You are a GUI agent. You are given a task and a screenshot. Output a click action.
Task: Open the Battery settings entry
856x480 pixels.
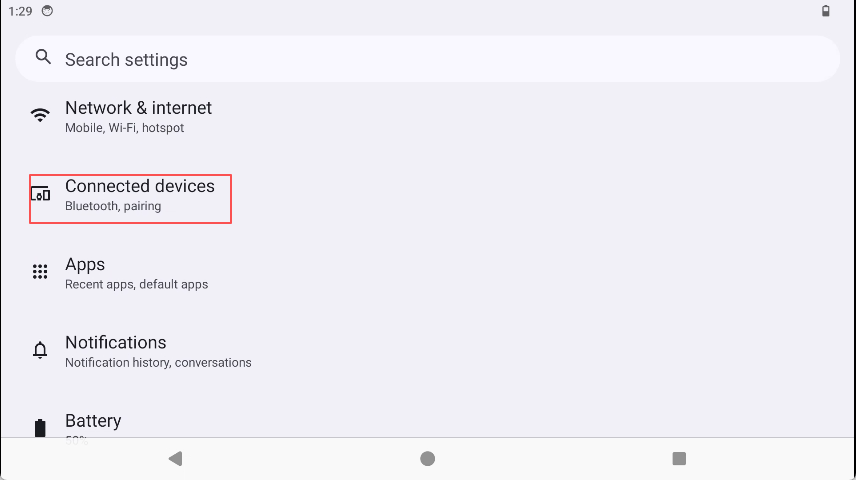point(93,421)
